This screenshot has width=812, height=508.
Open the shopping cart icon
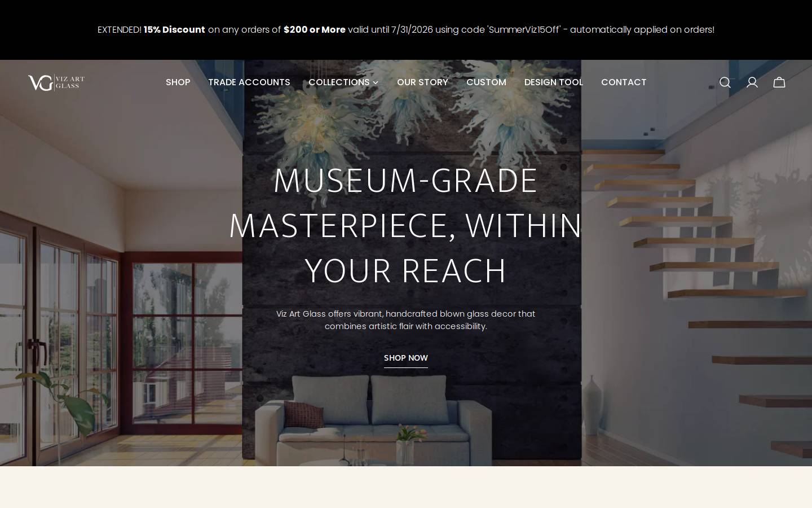(779, 82)
